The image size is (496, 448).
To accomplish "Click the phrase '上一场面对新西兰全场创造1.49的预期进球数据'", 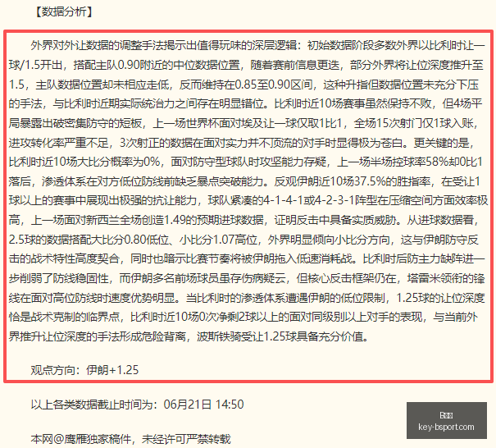I will pyautogui.click(x=147, y=220).
